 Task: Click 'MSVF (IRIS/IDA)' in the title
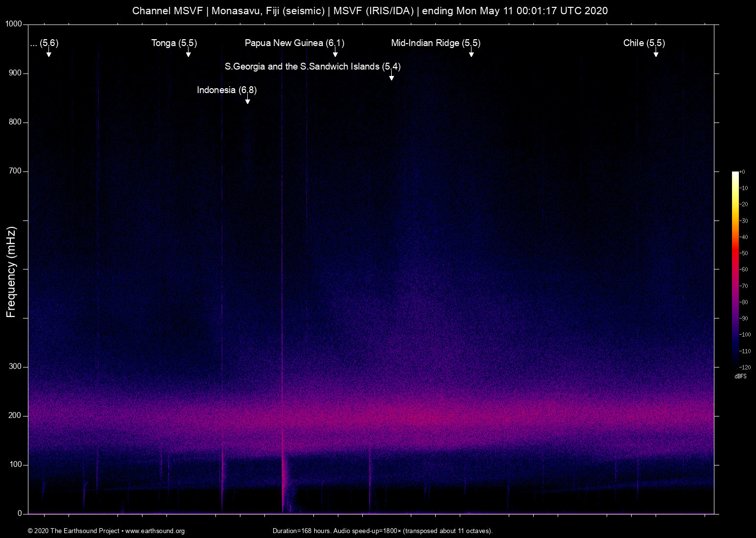(374, 11)
